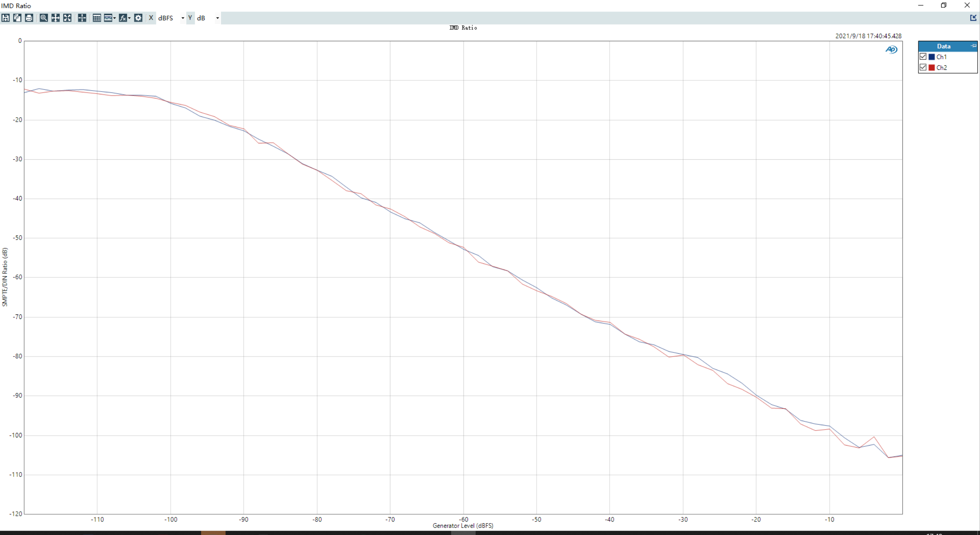Click the Ch1 blue color swatch
The height and width of the screenshot is (535, 980).
[932, 57]
